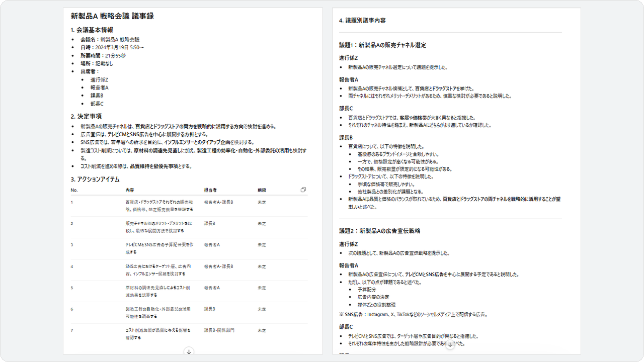Click 報告者A assignee in action item row 3
This screenshot has width=644, height=362.
pos(212,245)
